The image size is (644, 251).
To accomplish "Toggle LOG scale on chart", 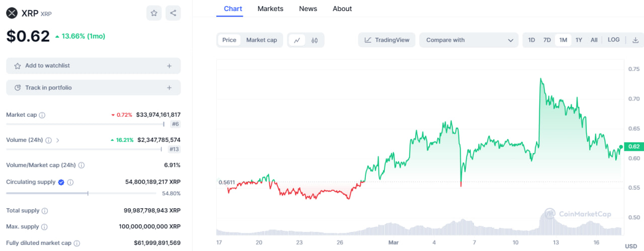I will tap(614, 40).
